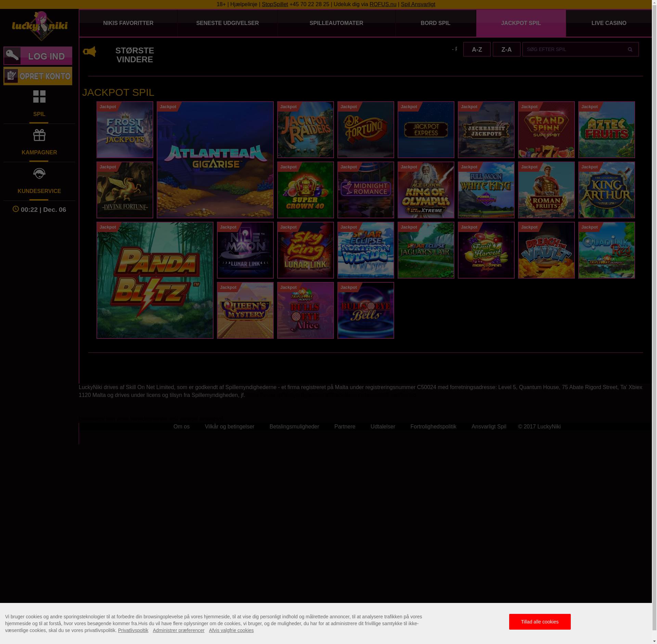This screenshot has height=644, width=657.
Task: Click the Kundeservice headset icon
Action: pyautogui.click(x=39, y=174)
